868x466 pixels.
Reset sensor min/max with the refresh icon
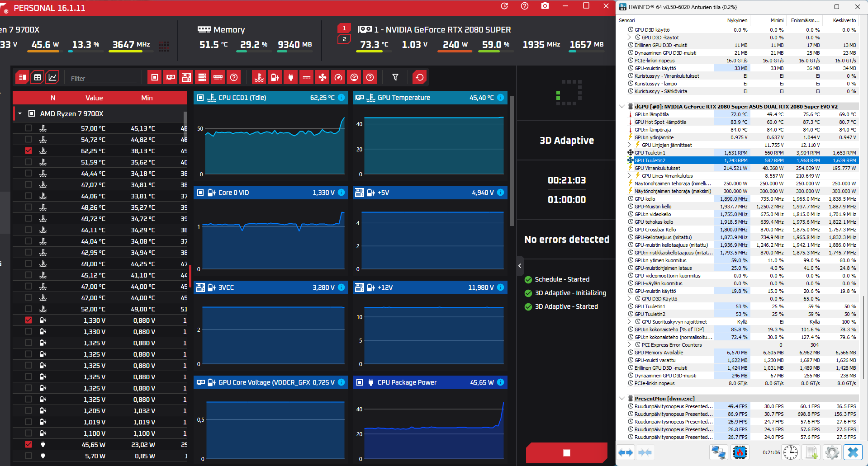click(x=420, y=77)
